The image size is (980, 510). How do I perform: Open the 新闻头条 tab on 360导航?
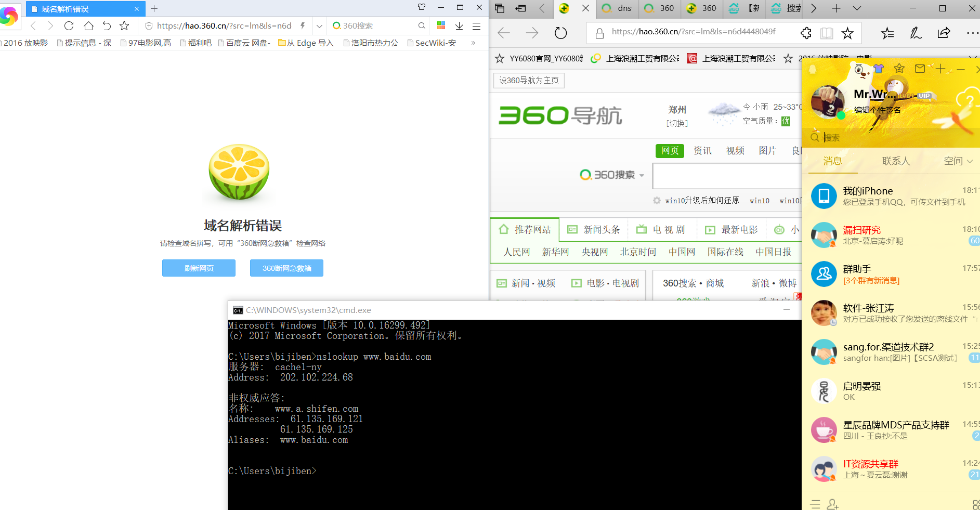594,230
